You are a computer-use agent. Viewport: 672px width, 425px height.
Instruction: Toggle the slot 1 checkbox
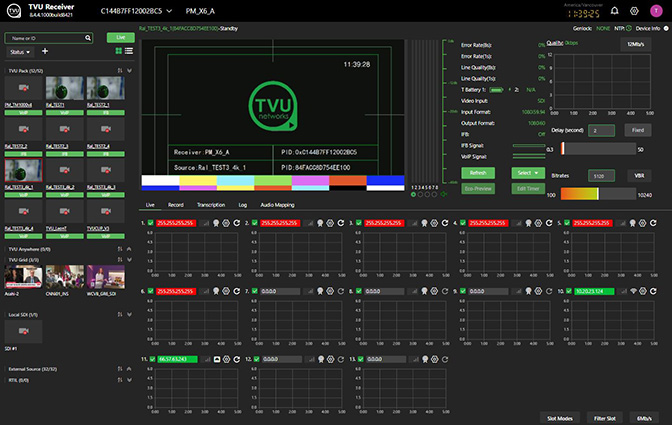(x=150, y=223)
